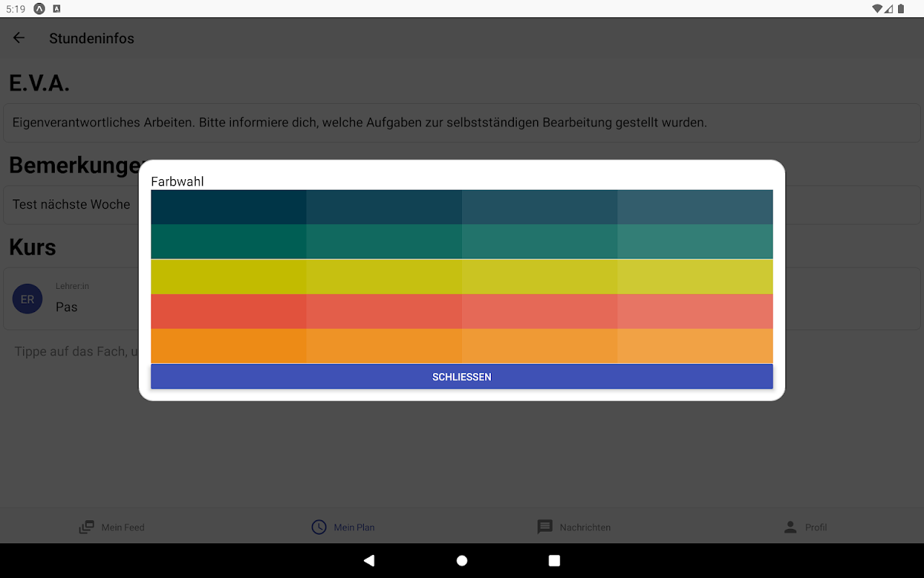Tap the Android home circle button
924x578 pixels.
point(462,561)
